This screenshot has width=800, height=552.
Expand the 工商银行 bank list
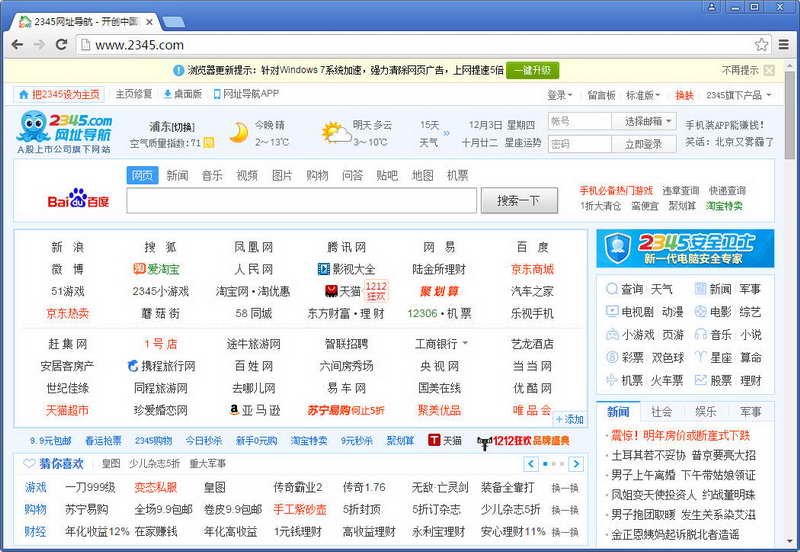tap(442, 344)
